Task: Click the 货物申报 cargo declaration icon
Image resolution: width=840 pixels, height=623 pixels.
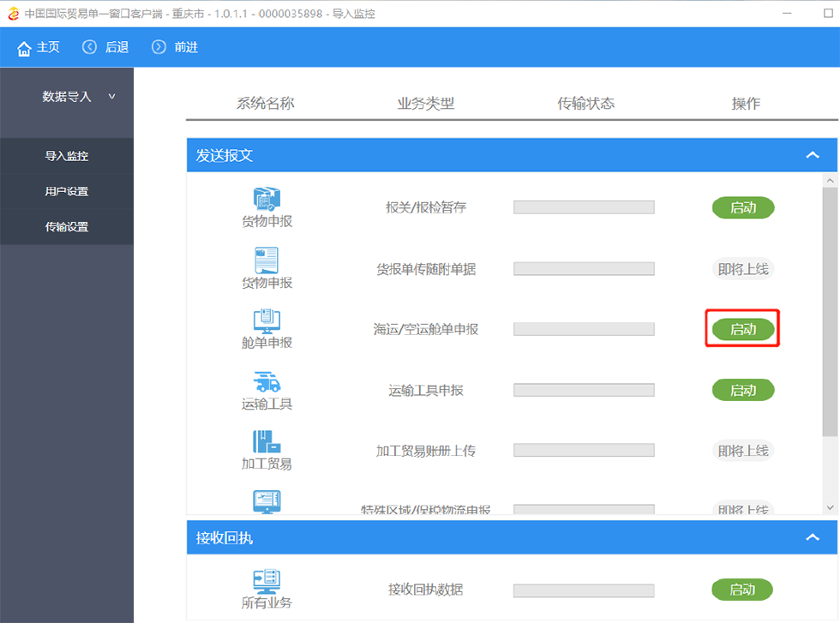Action: click(x=267, y=198)
